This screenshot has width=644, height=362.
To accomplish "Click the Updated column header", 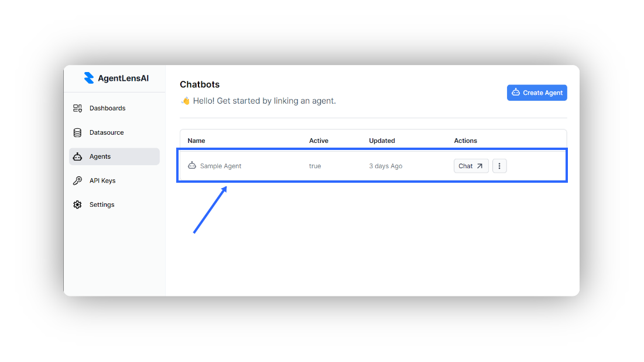I will [x=382, y=141].
